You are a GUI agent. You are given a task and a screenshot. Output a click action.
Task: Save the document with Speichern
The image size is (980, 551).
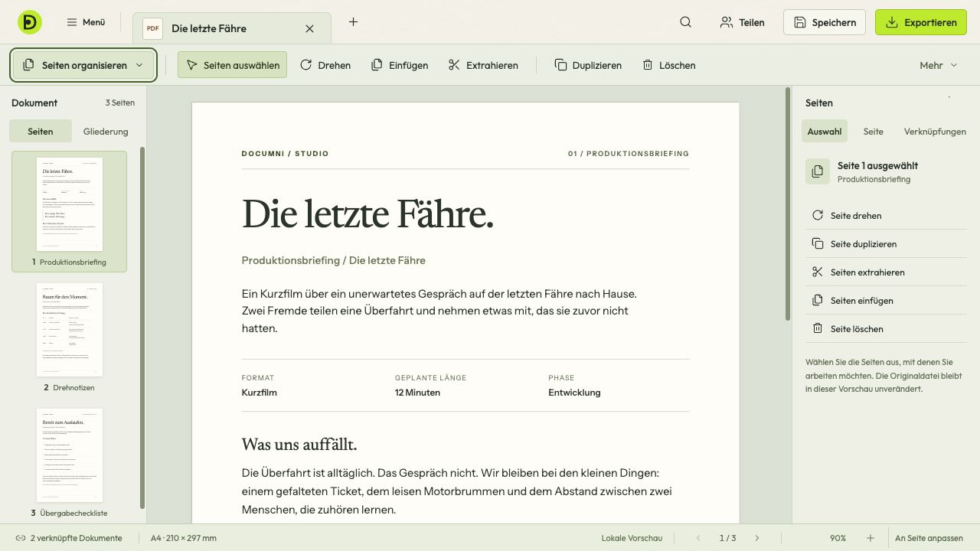825,22
